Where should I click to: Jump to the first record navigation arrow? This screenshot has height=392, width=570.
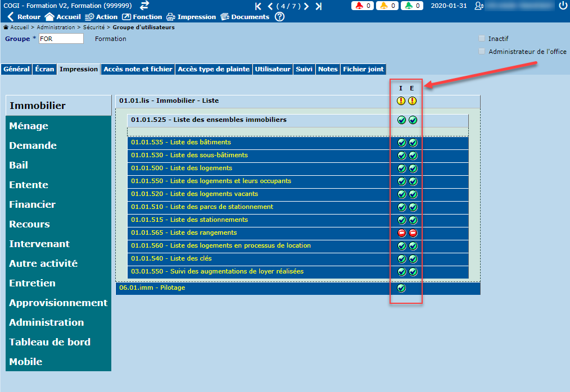coord(258,6)
